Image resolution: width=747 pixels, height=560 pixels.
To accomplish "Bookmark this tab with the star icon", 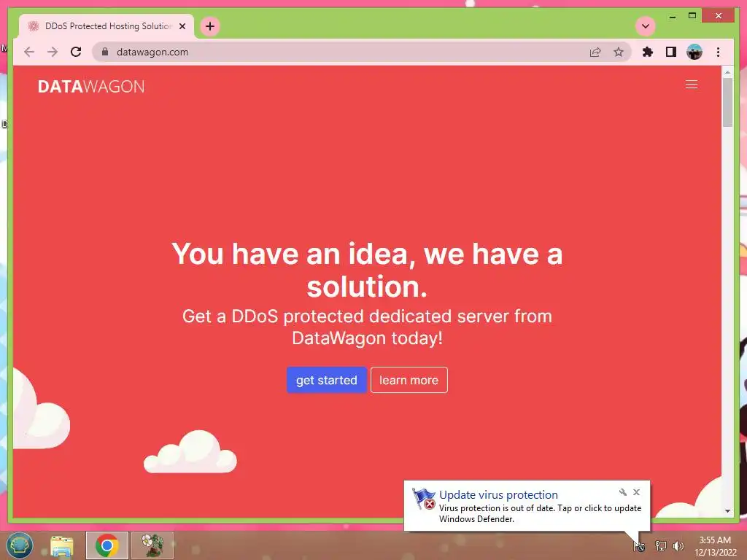I will 619,52.
